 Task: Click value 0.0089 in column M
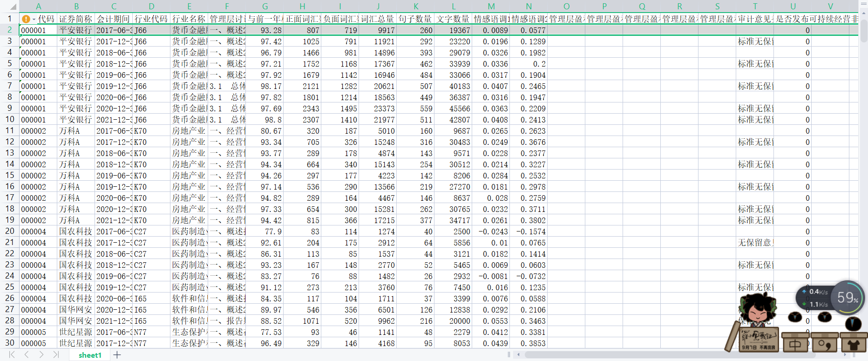pos(491,30)
